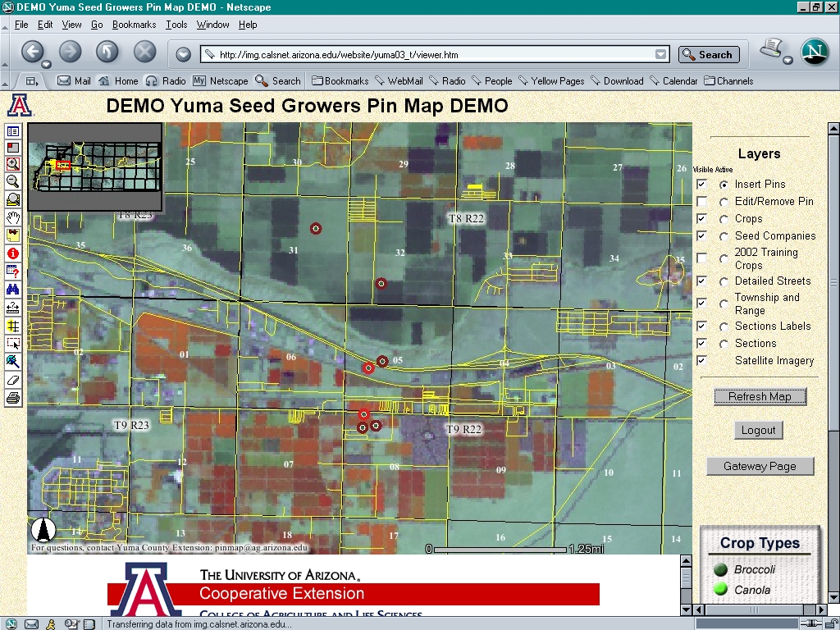Set Seed Companies as active layer
840x630 pixels.
pos(724,236)
